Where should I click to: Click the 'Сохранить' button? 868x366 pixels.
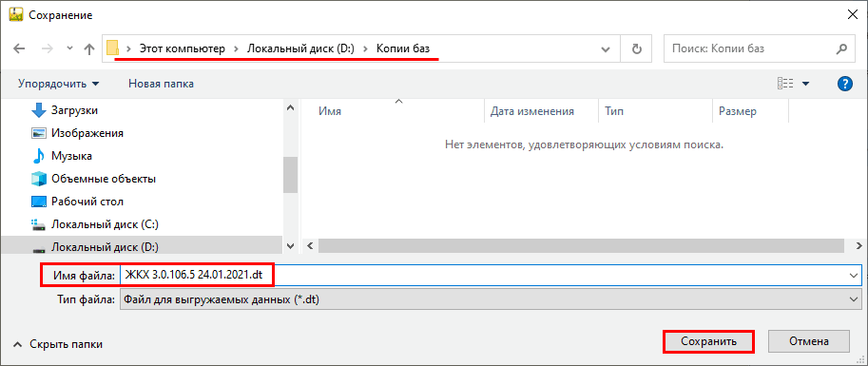coord(708,341)
